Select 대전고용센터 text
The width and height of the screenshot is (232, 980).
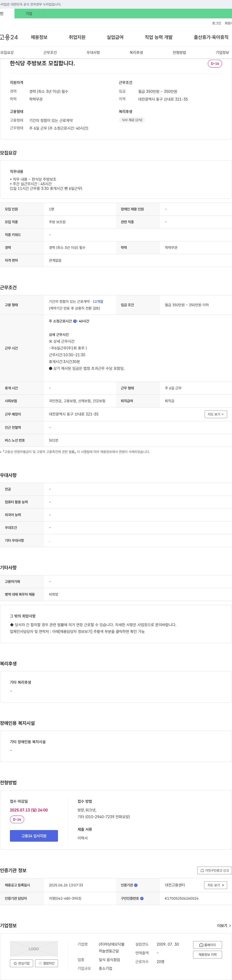pos(175,885)
